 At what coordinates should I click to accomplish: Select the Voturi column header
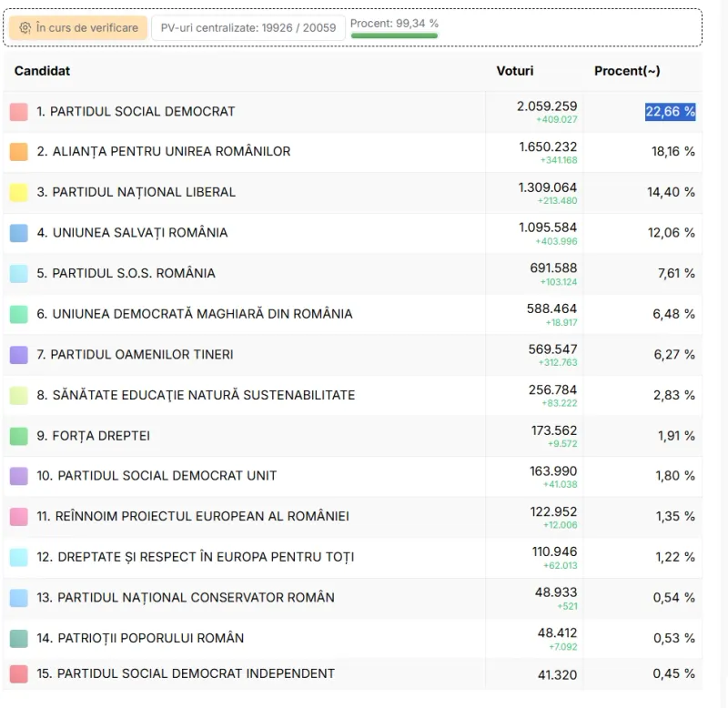coord(515,71)
